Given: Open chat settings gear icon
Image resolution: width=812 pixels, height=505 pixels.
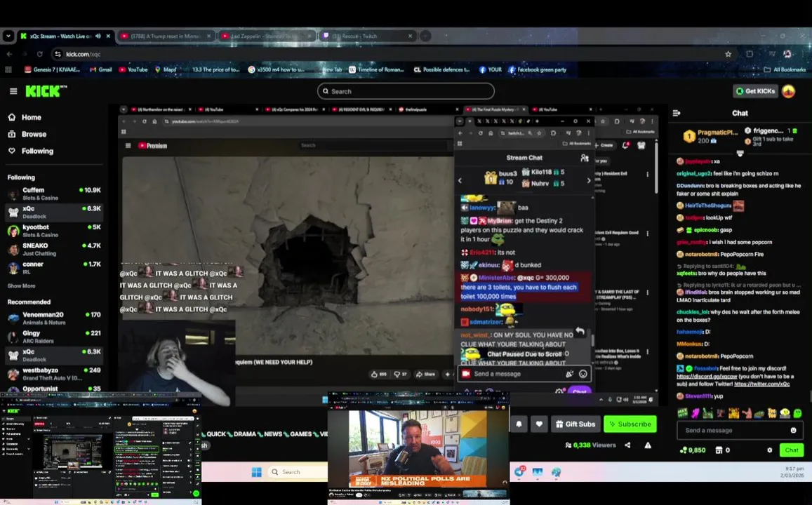Looking at the screenshot, I should pos(769,450).
